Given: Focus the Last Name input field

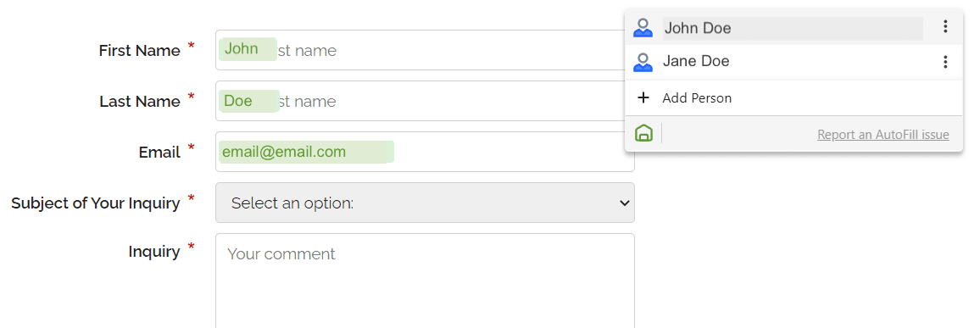Looking at the screenshot, I should (x=425, y=101).
